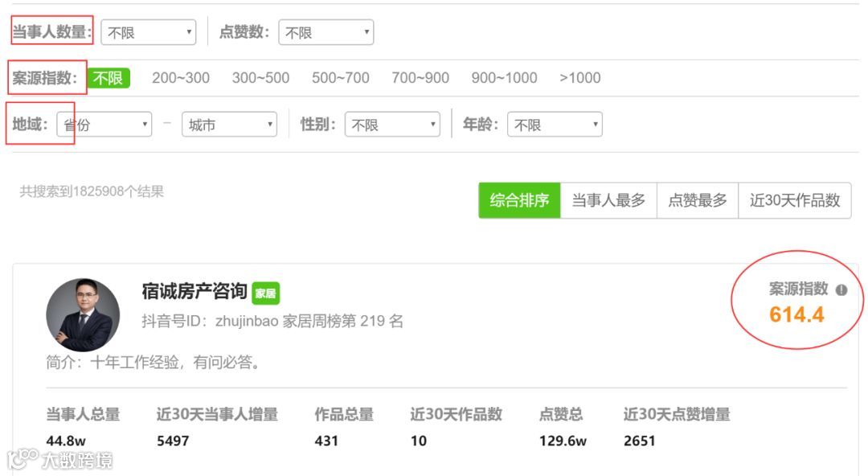Expand the 省份 province dropdown
The image size is (868, 476).
[x=104, y=125]
